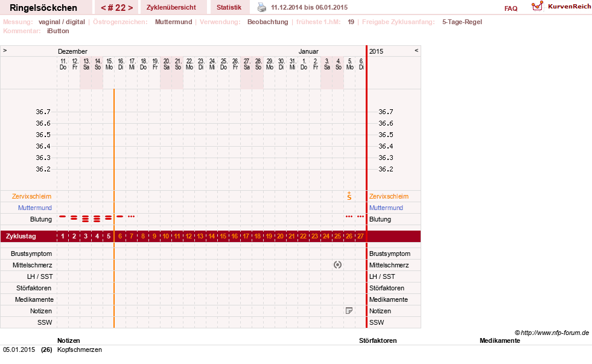This screenshot has height=364, width=592.
Task: Open the KurvenReich logo link
Action: (561, 6)
